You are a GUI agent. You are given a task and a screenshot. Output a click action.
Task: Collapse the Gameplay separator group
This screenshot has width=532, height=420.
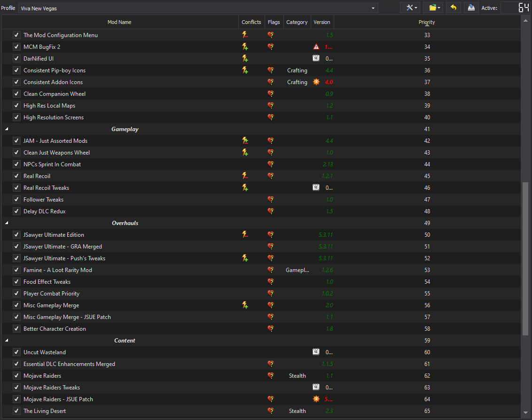point(7,129)
